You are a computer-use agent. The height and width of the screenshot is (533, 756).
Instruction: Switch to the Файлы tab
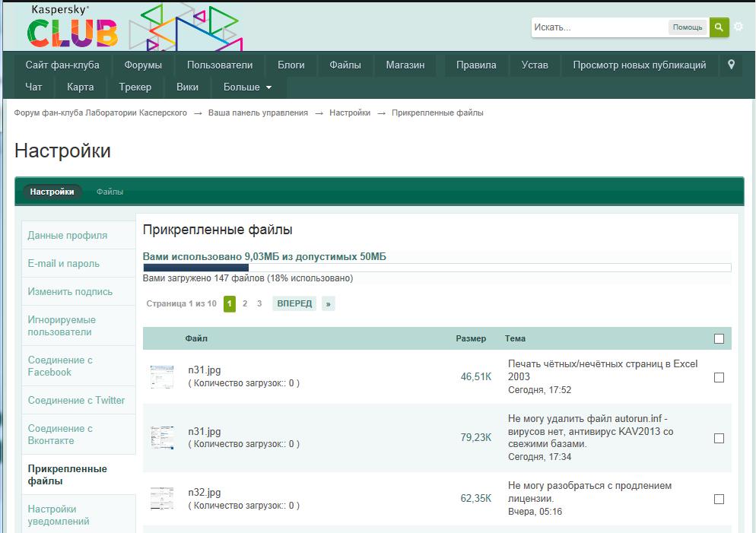tap(110, 192)
